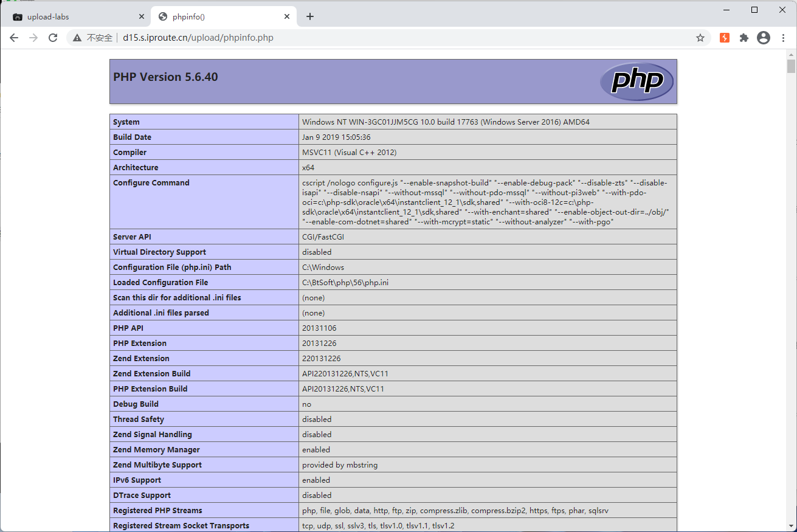Screen dimensions: 797x532
Task: Click the Loaded Configuration File path value
Action: click(x=345, y=283)
